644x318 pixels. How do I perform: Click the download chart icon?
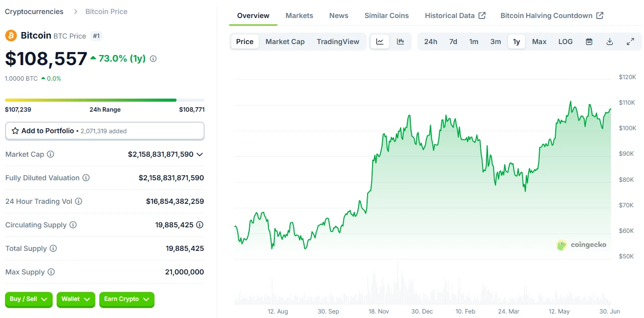click(x=609, y=42)
